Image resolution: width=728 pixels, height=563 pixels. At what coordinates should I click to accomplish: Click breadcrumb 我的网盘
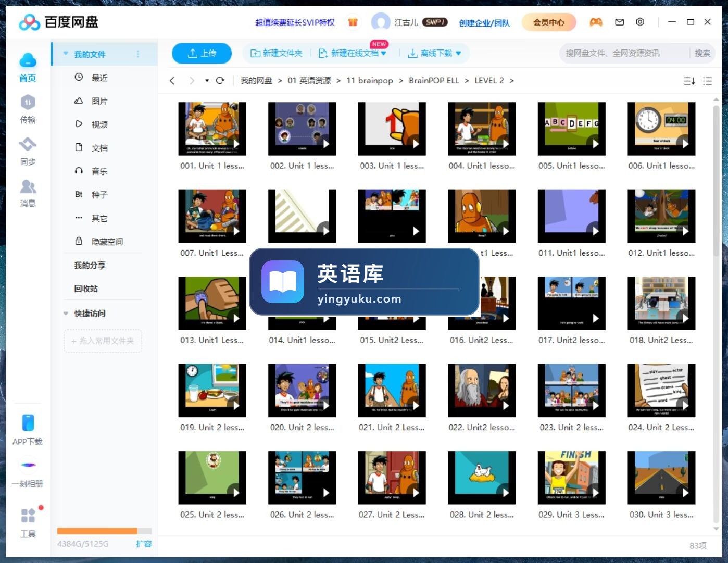click(256, 81)
